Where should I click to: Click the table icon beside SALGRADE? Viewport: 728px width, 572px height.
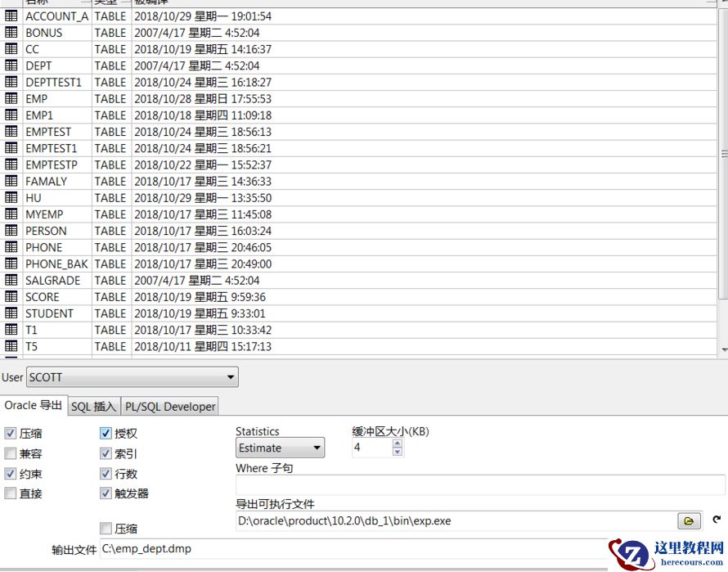11,280
